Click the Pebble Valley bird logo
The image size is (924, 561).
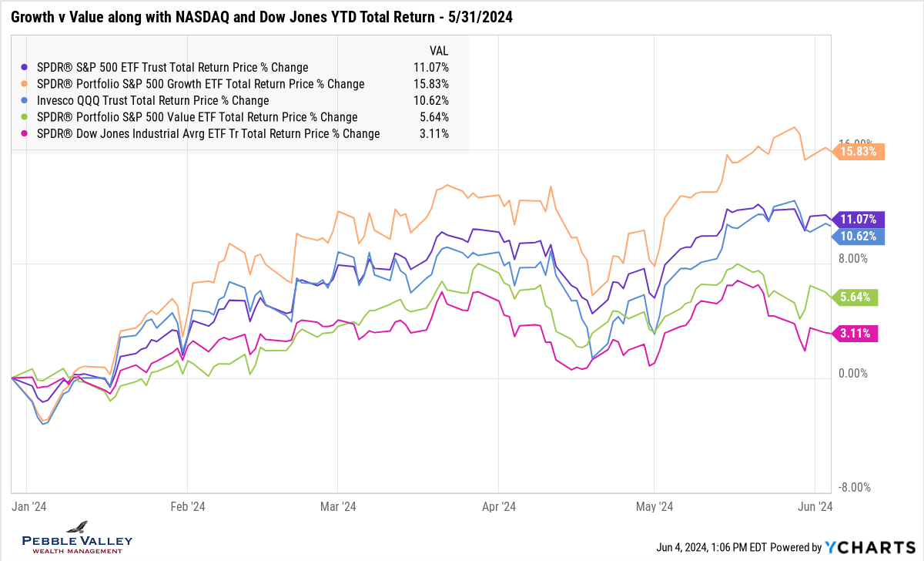point(77,528)
